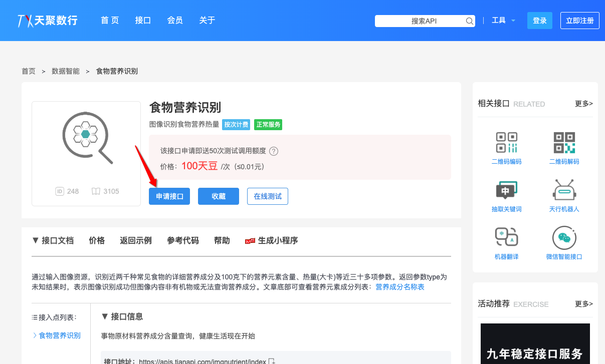Click the 按次计费 tag
The image size is (605, 364).
236,125
